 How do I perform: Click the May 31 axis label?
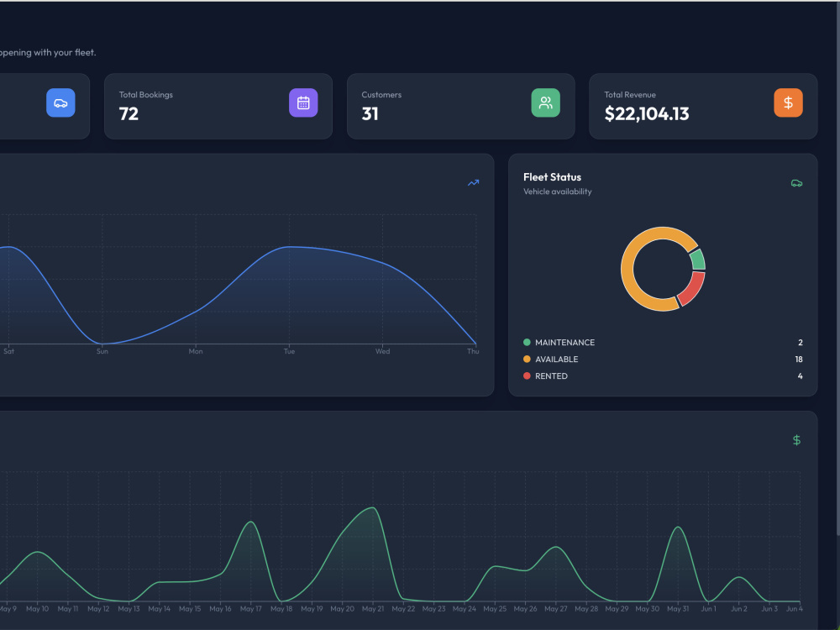pos(678,608)
